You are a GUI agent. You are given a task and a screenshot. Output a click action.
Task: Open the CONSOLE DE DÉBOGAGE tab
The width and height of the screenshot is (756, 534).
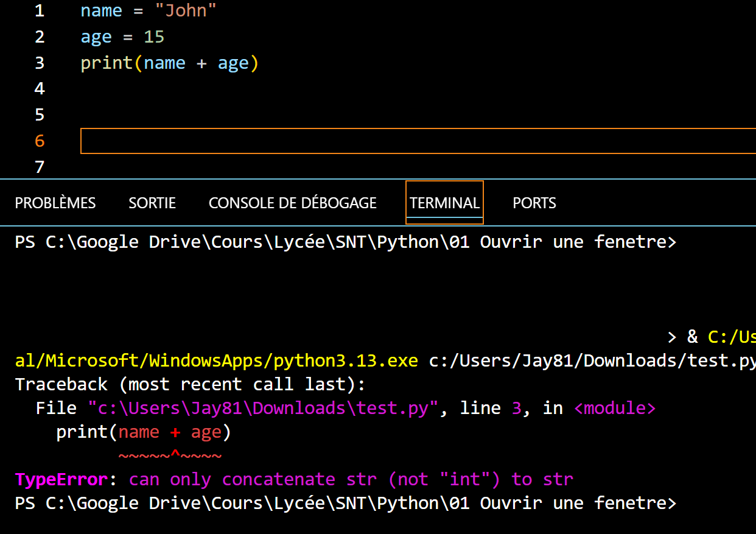coord(292,203)
